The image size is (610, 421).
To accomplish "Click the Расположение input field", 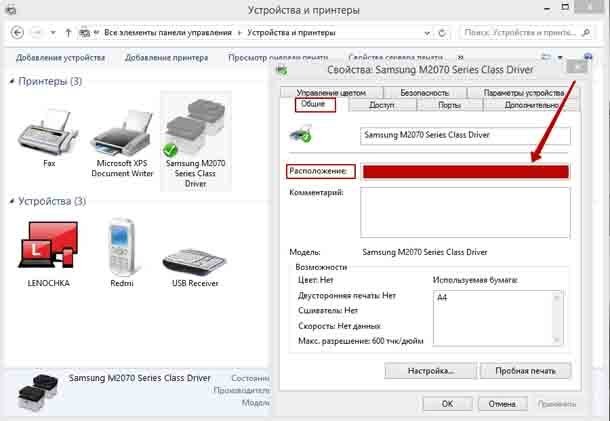I will pyautogui.click(x=465, y=172).
